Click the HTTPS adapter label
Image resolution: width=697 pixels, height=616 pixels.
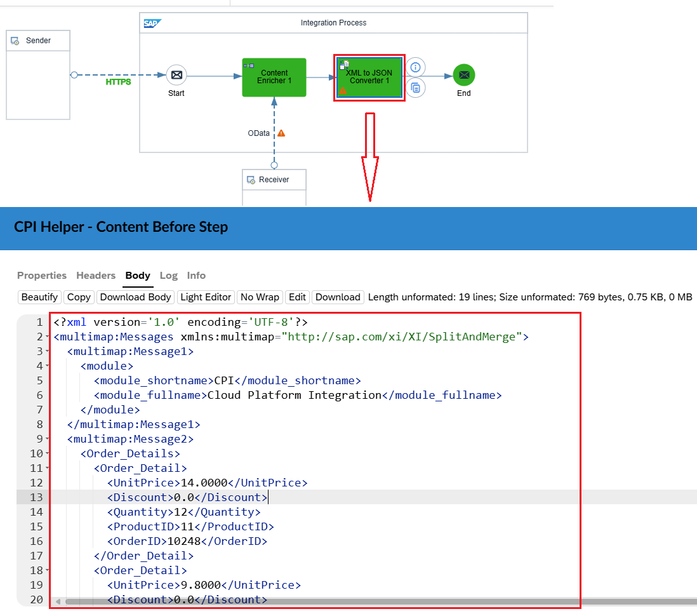click(118, 82)
